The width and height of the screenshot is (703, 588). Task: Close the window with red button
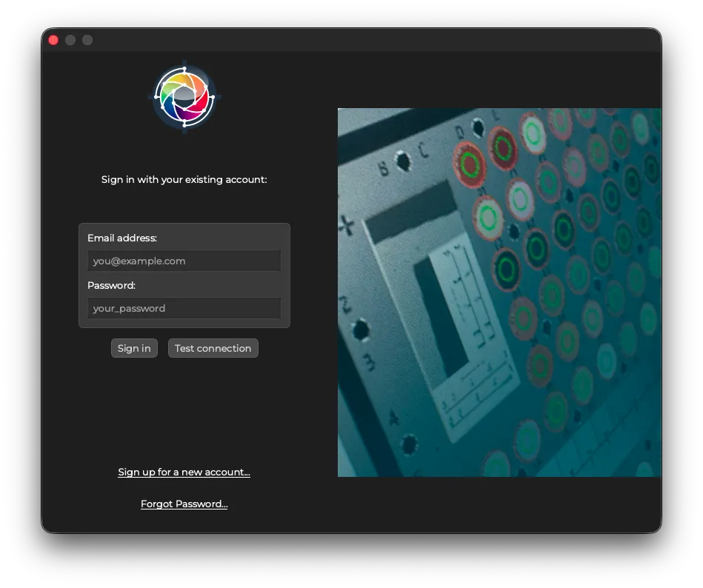pos(53,40)
